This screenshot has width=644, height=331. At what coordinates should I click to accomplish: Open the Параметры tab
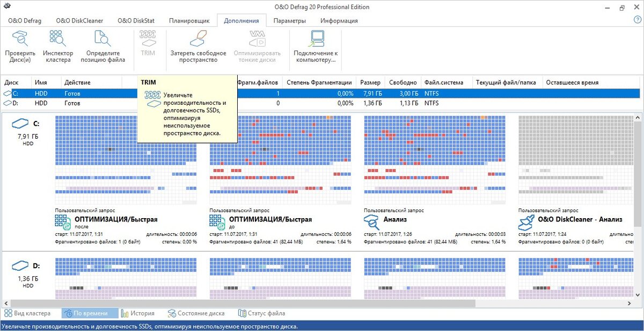pos(289,20)
